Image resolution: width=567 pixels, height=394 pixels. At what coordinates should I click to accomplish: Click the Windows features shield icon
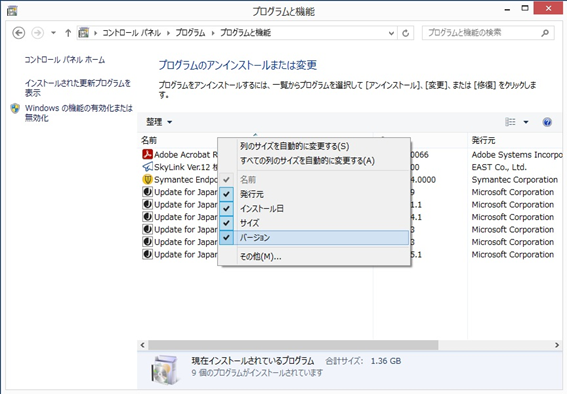click(x=15, y=108)
